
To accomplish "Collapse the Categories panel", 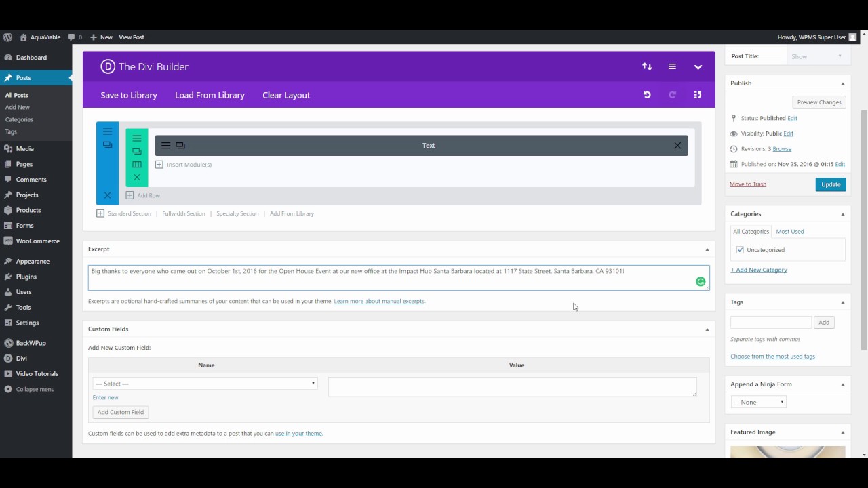I will click(843, 214).
